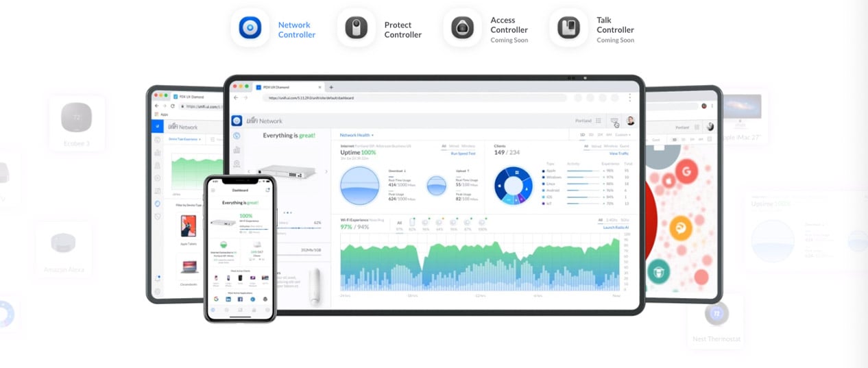Show next device with right carousel arrow
868x368 pixels.
point(326,171)
